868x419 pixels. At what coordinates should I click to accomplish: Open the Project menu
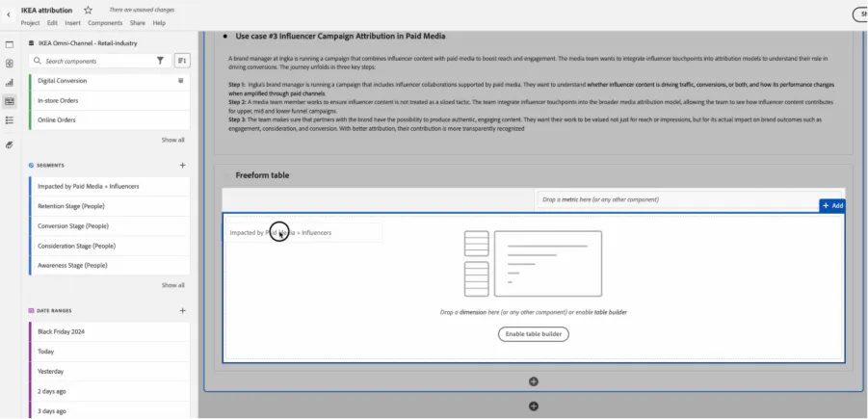[x=31, y=23]
